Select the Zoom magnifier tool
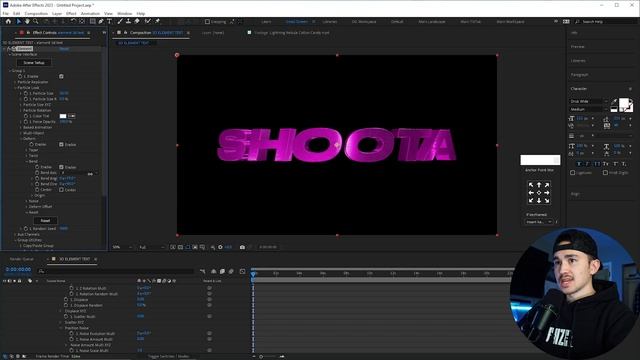The image size is (640, 360). pyautogui.click(x=36, y=21)
